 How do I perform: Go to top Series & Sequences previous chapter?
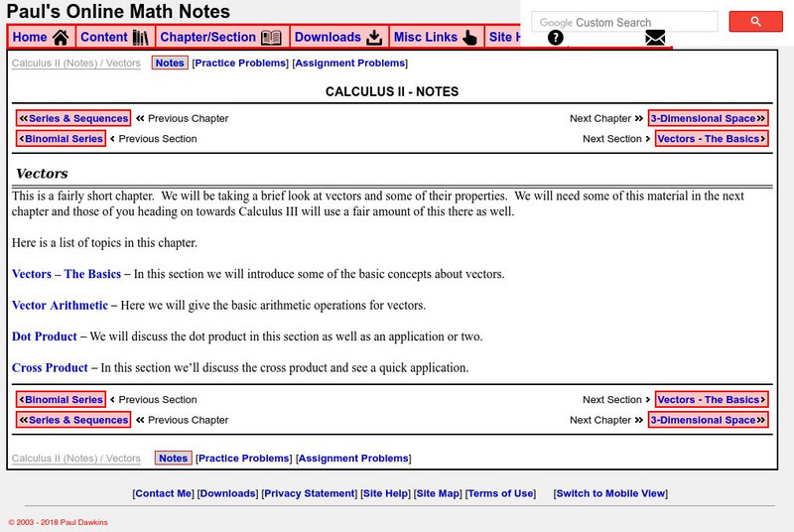(73, 118)
